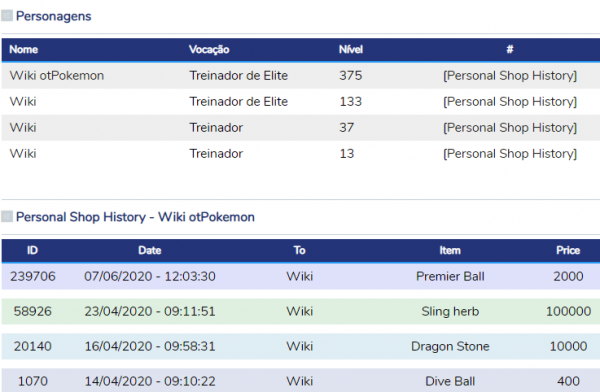This screenshot has width=600, height=392.
Task: Click the Nível column header
Action: tap(351, 49)
